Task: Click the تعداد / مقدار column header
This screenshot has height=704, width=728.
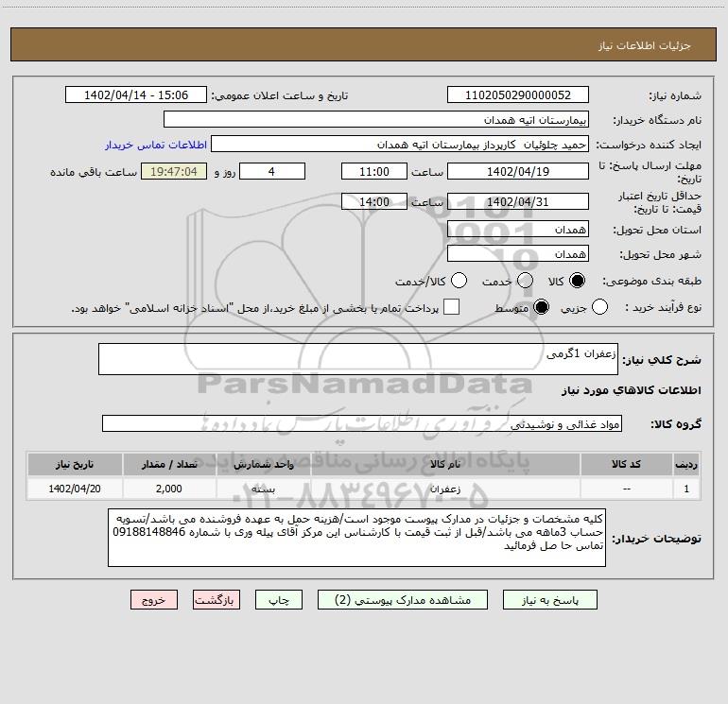Action: pyautogui.click(x=169, y=464)
